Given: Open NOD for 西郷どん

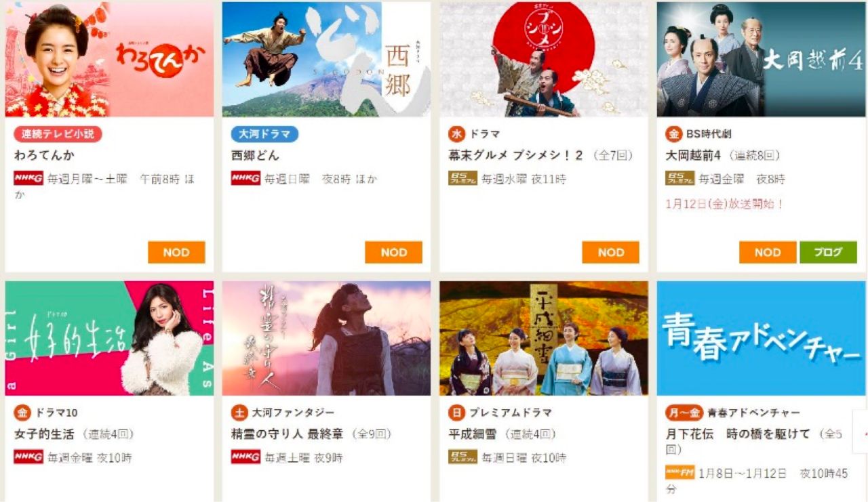Looking at the screenshot, I should point(393,252).
